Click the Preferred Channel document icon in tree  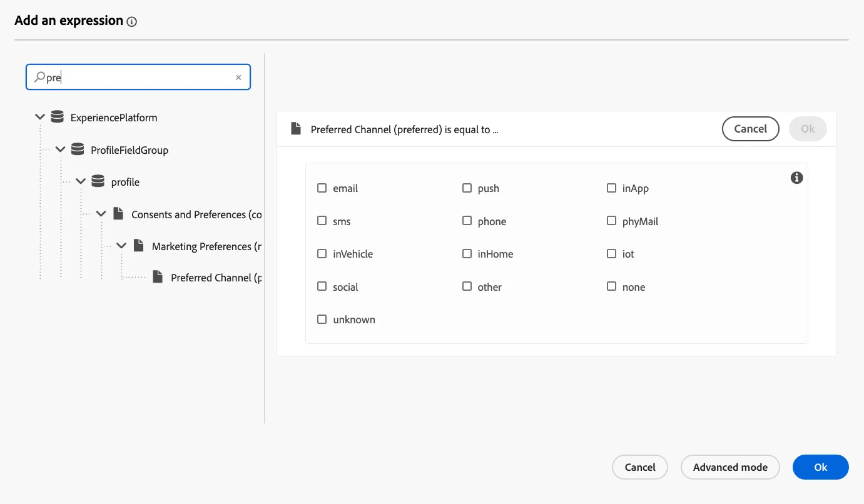point(158,277)
